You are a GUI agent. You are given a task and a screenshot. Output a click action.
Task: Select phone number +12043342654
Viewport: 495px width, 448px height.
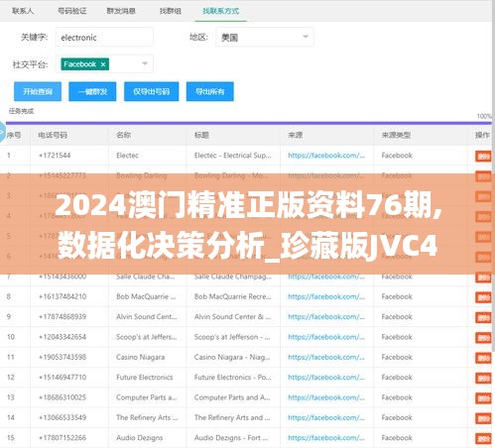62,337
